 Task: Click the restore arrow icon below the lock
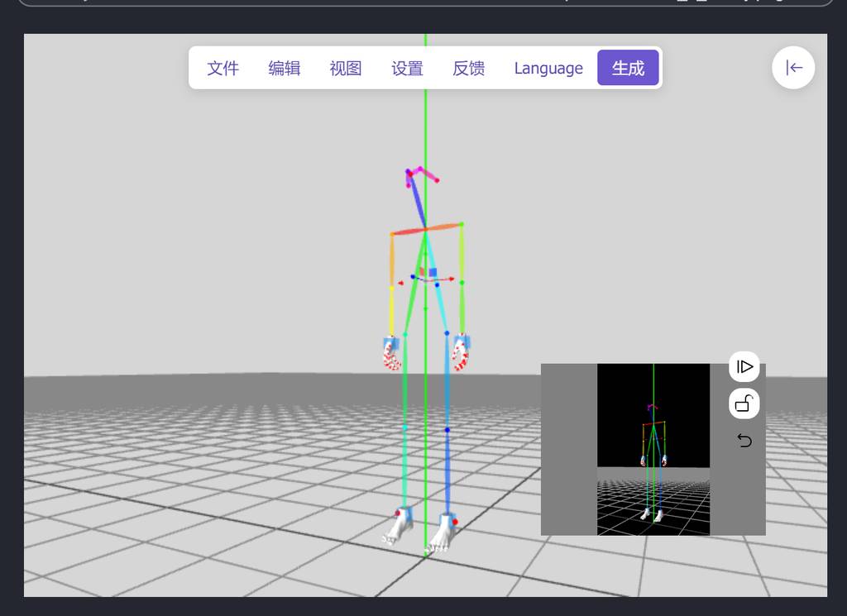744,441
